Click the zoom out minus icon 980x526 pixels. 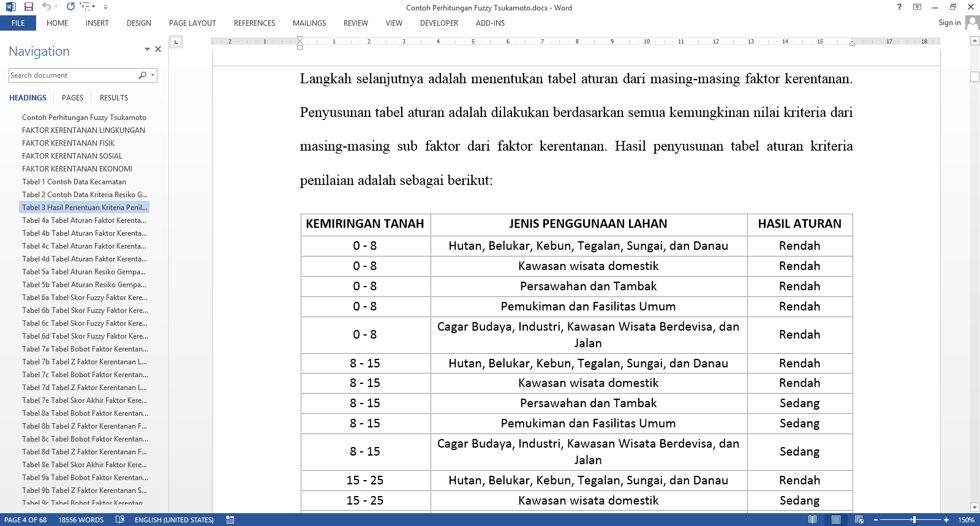pyautogui.click(x=876, y=520)
